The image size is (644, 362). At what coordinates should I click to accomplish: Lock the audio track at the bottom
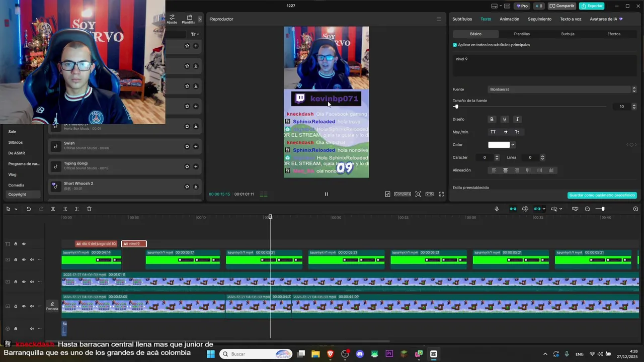point(16,328)
